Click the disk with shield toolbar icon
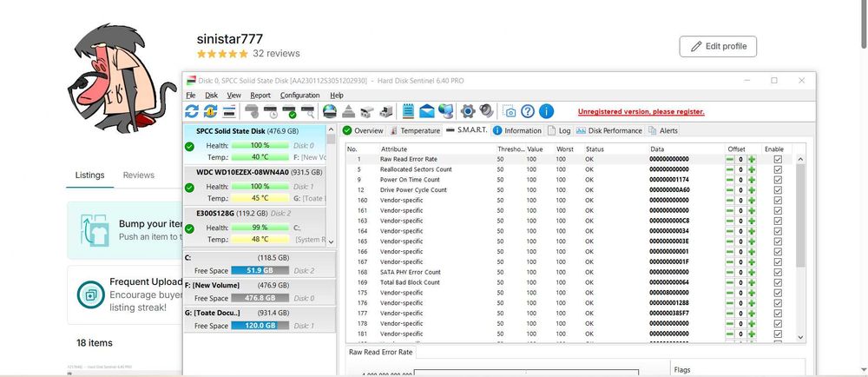The image size is (868, 377). [x=252, y=111]
